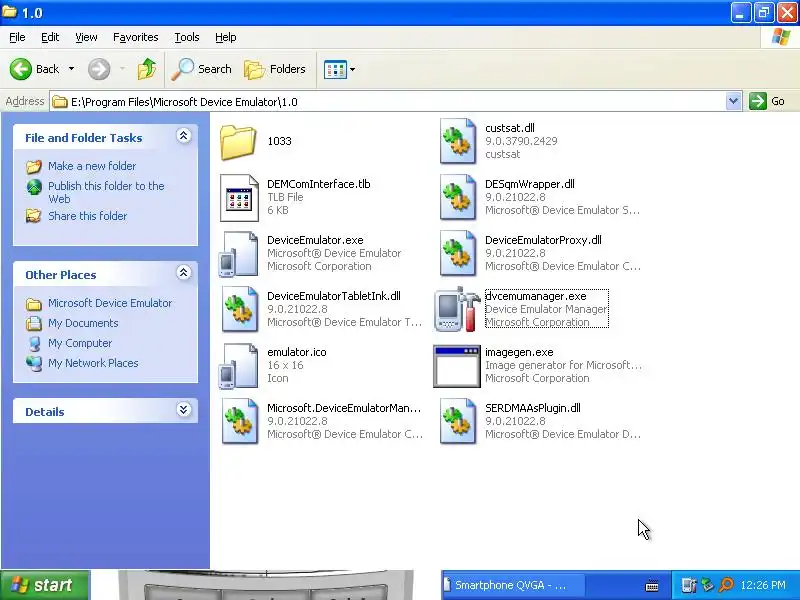Expand the Details panel
This screenshot has height=600, width=800.
coord(184,410)
